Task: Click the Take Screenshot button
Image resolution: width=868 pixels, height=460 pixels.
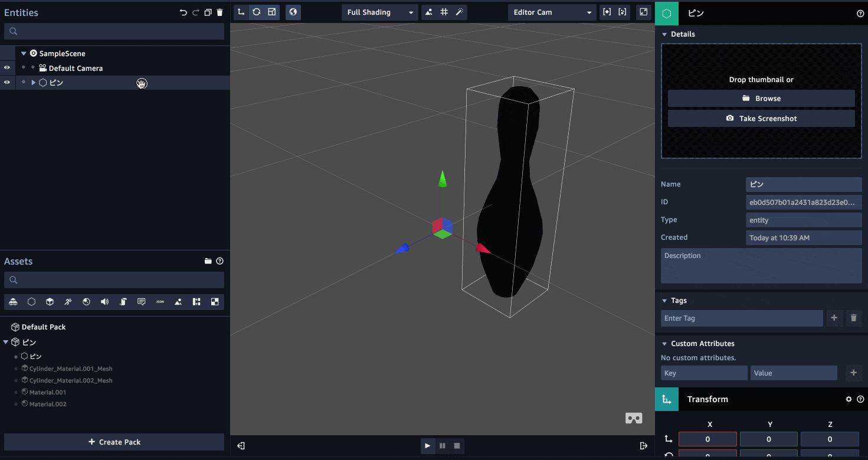Action: [x=761, y=118]
